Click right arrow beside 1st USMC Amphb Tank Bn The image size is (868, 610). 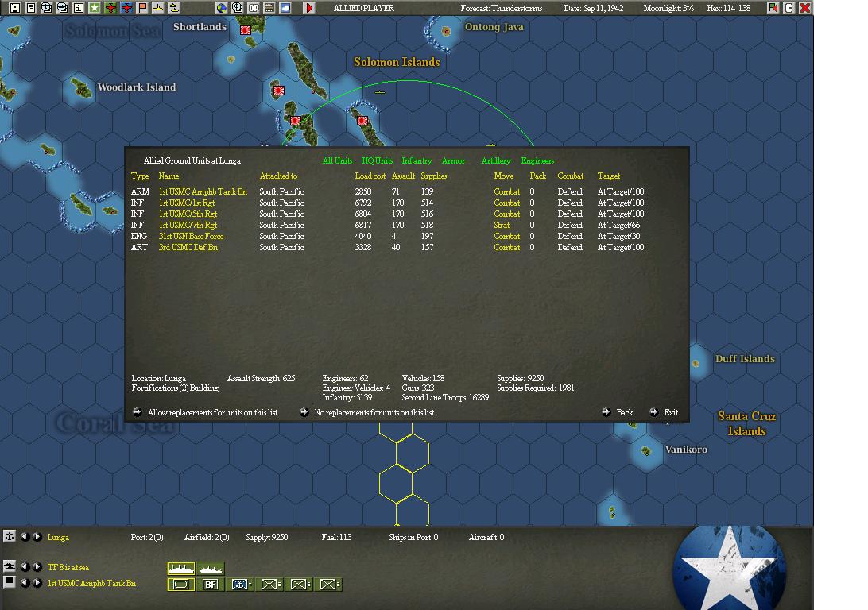[x=37, y=583]
